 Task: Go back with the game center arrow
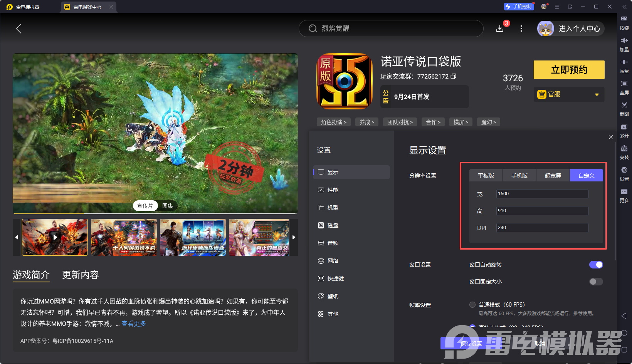pyautogui.click(x=18, y=29)
